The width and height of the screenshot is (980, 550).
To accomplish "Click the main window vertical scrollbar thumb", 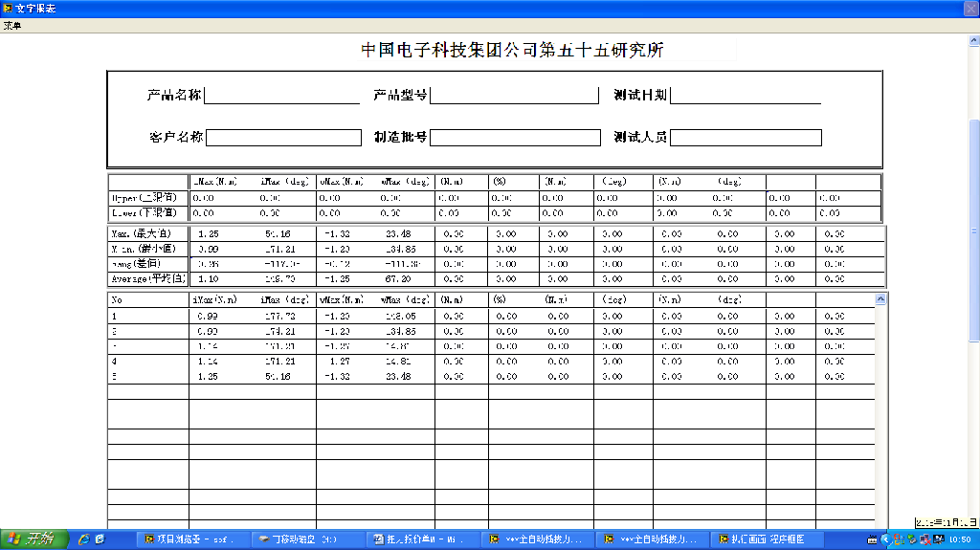I will pyautogui.click(x=973, y=230).
